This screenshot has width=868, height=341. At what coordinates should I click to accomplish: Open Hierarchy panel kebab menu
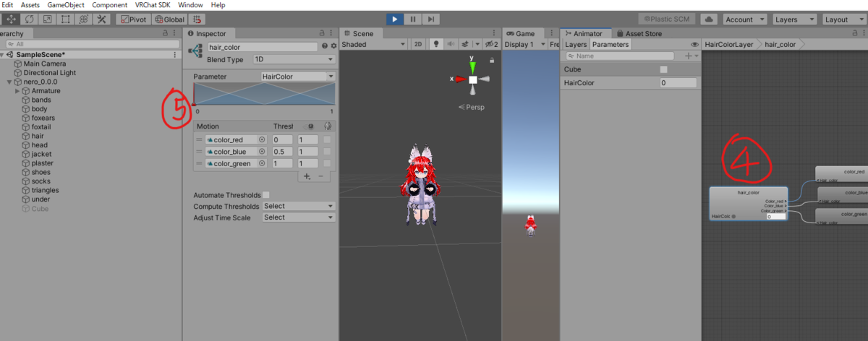point(175,33)
